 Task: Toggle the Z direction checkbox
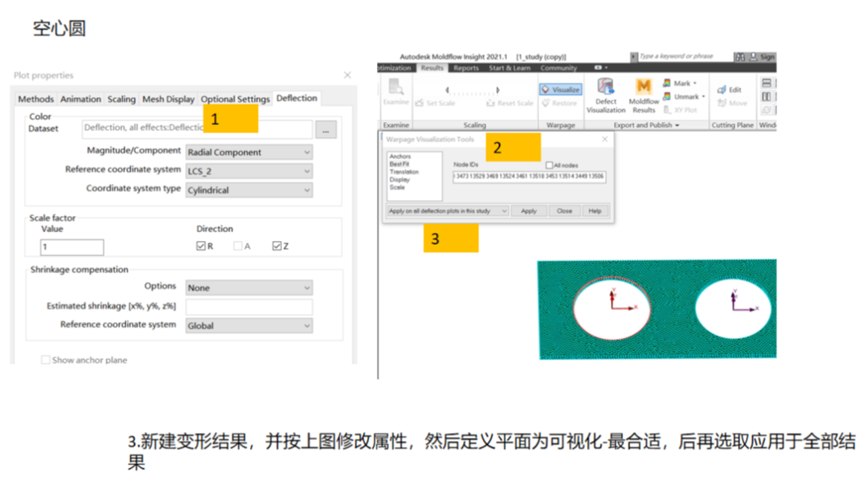pyautogui.click(x=276, y=246)
